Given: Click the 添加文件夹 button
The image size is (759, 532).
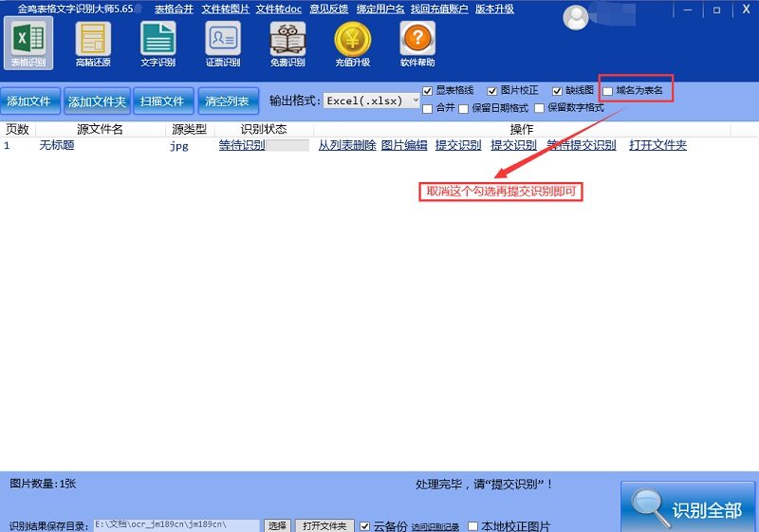Looking at the screenshot, I should [x=97, y=101].
